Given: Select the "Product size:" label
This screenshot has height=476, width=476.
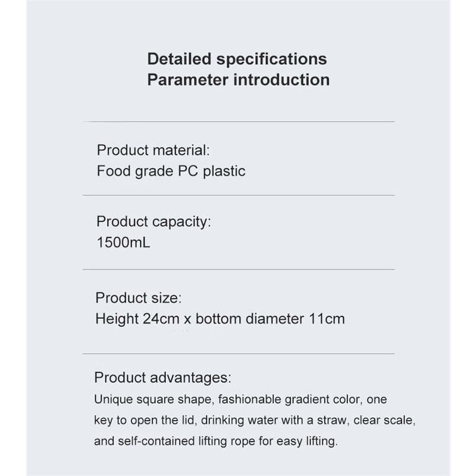Looking at the screenshot, I should (138, 297).
